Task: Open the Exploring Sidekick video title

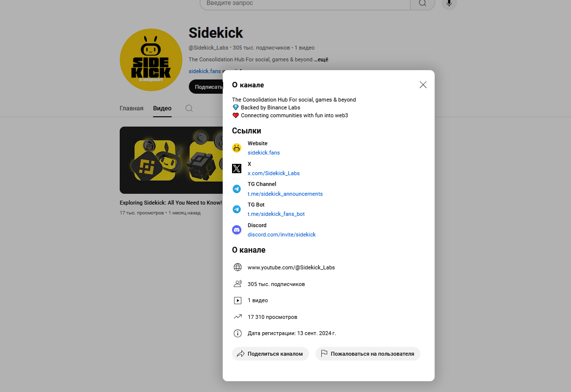Action: [x=171, y=203]
